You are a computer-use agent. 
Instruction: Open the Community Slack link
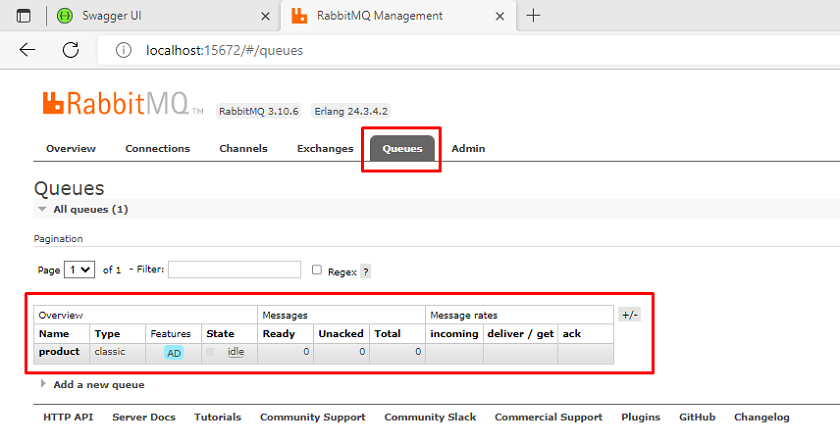click(x=430, y=417)
